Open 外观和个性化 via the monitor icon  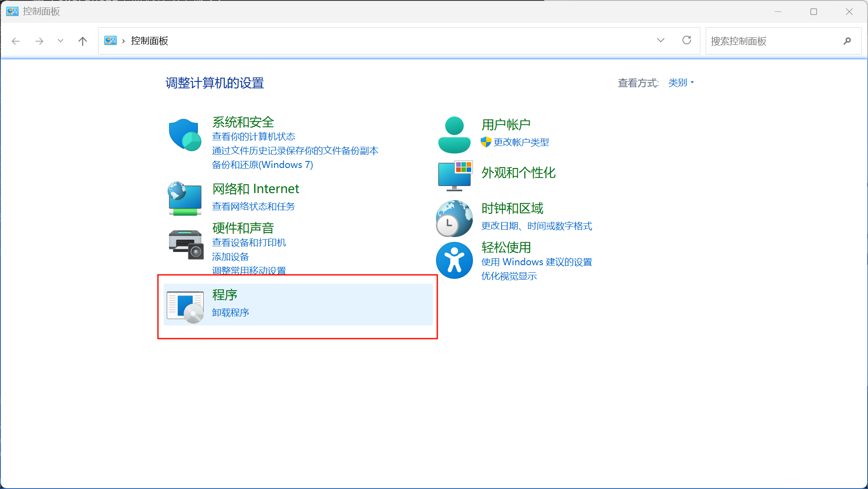coord(454,175)
